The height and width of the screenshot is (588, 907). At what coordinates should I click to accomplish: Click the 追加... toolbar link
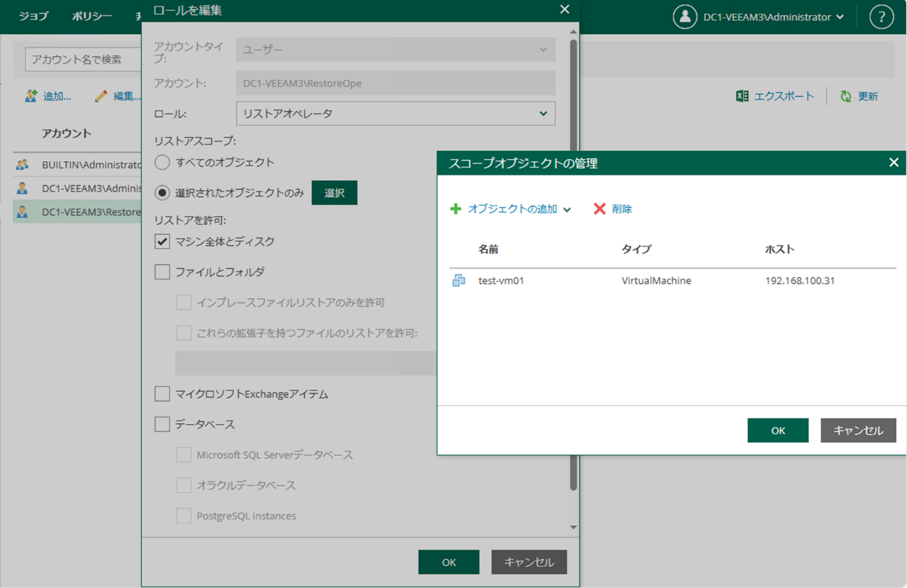coord(57,96)
